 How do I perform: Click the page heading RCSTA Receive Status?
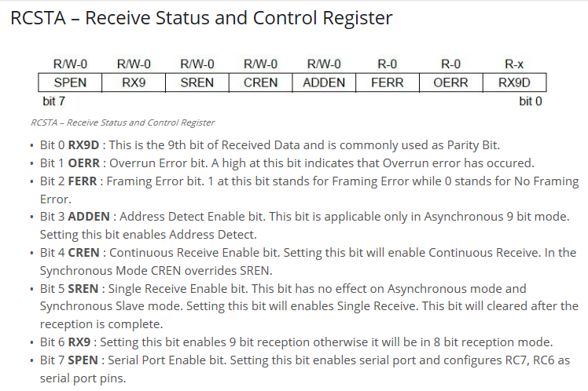click(x=201, y=17)
